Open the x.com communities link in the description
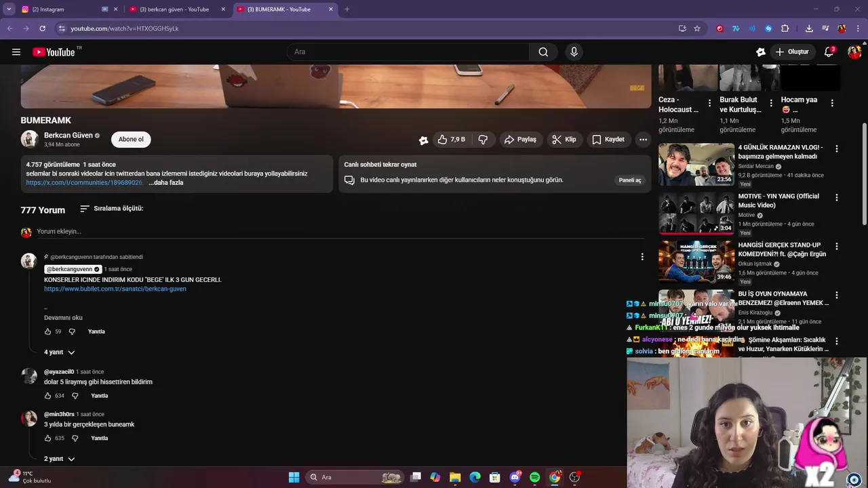This screenshot has height=488, width=868. 84,182
